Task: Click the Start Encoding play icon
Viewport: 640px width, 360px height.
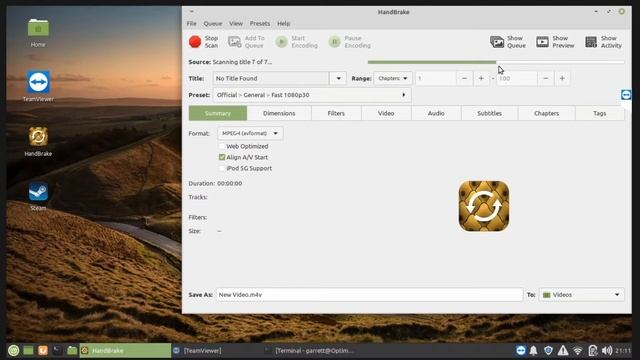Action: [x=281, y=42]
